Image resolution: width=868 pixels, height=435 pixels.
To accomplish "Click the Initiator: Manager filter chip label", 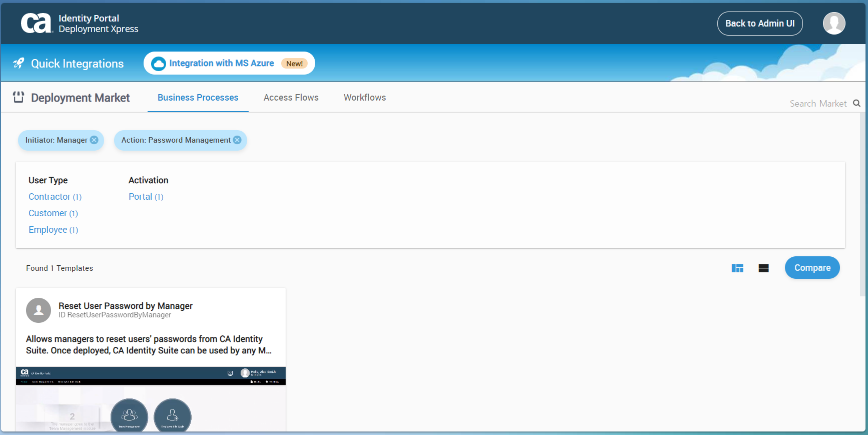I will 57,140.
